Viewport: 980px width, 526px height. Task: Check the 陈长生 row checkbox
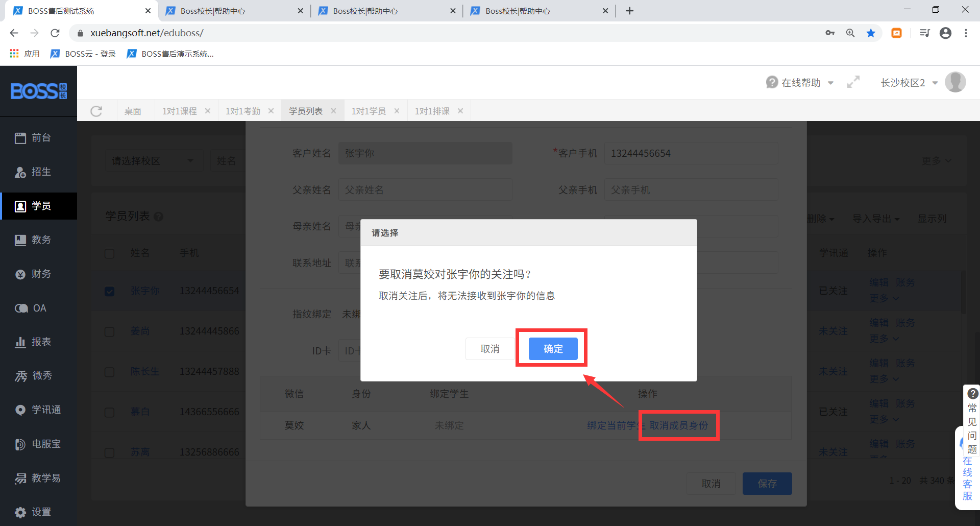click(x=109, y=372)
